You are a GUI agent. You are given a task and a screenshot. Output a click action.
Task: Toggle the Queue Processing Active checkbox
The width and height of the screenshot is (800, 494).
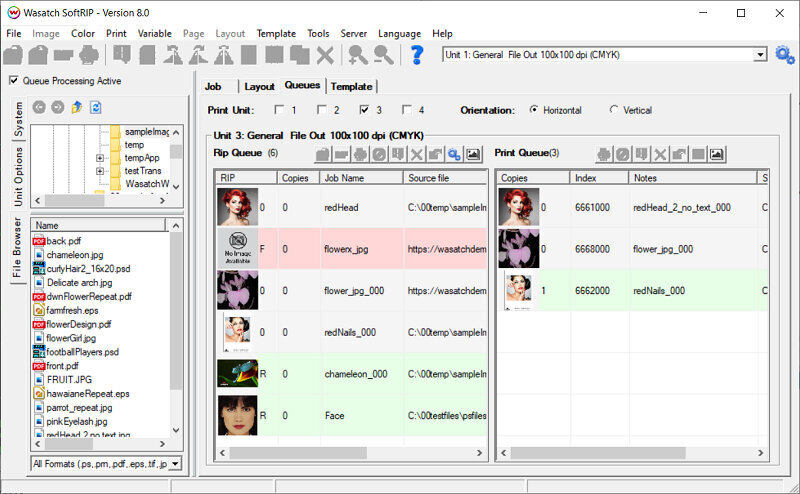click(14, 81)
